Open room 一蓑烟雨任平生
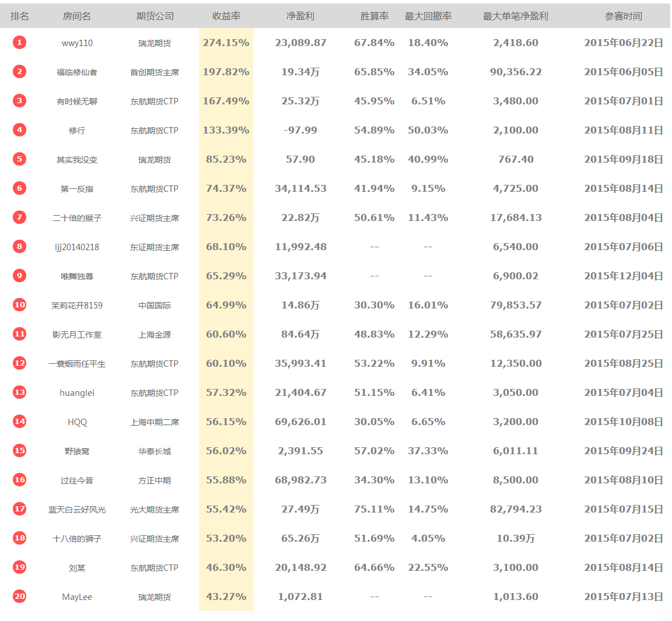Image resolution: width=672 pixels, height=621 pixels. (77, 364)
